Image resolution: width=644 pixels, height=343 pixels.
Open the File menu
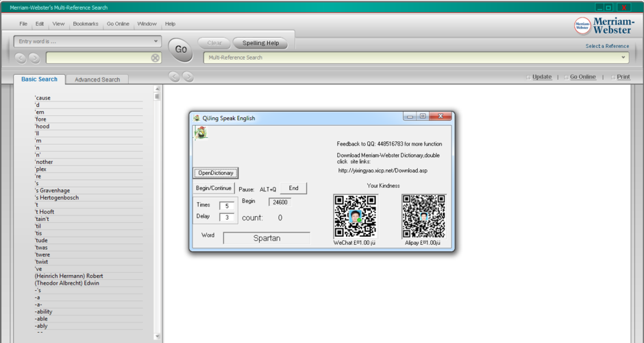click(23, 24)
